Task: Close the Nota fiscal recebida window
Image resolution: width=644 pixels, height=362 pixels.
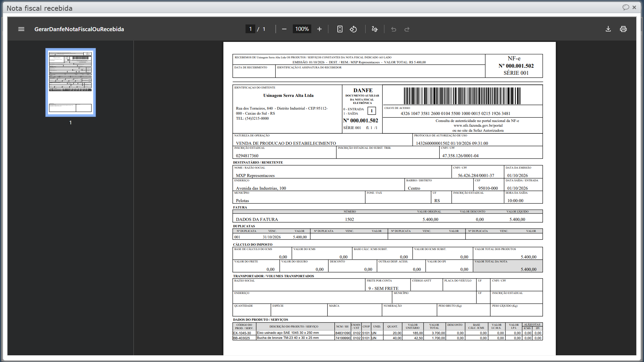Action: coord(634,7)
